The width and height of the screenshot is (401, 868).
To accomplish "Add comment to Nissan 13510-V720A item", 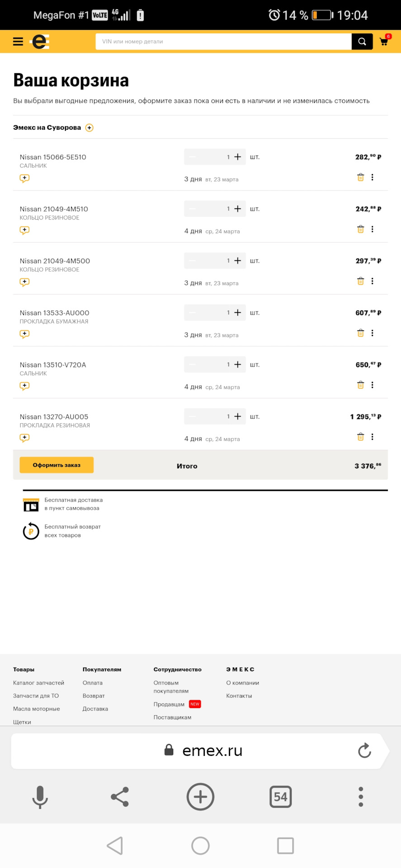I will [24, 386].
